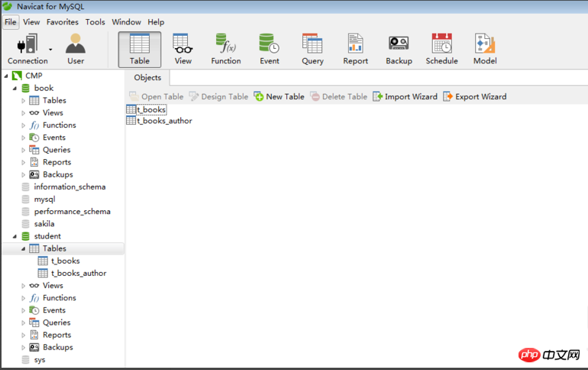Open the Function toolbar icon

[225, 48]
